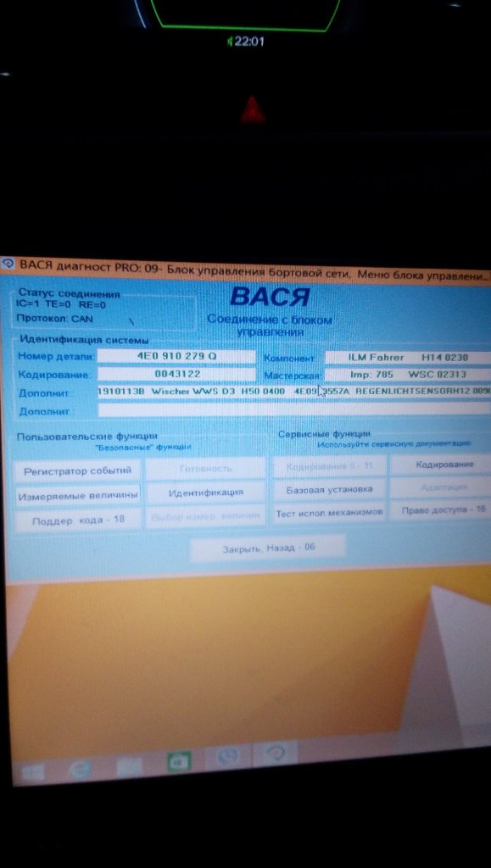Open Viber from the taskbar
Image resolution: width=491 pixels, height=868 pixels.
pyautogui.click(x=227, y=756)
